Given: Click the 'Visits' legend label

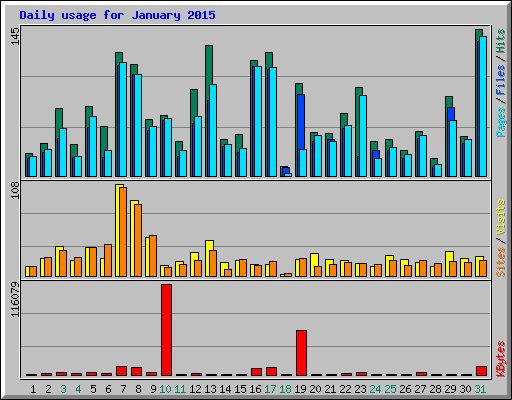Looking at the screenshot, I should click(501, 217).
